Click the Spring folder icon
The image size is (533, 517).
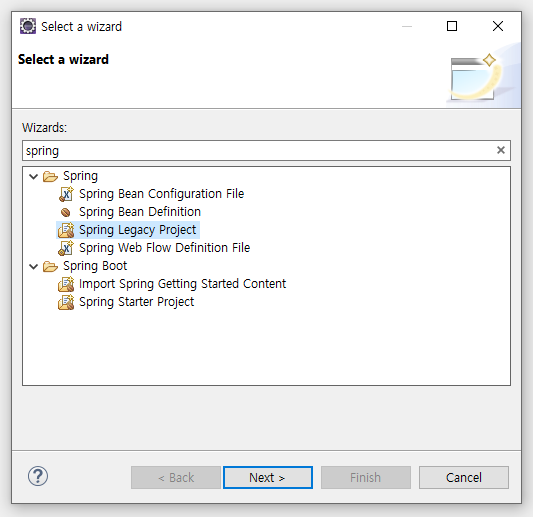50,176
